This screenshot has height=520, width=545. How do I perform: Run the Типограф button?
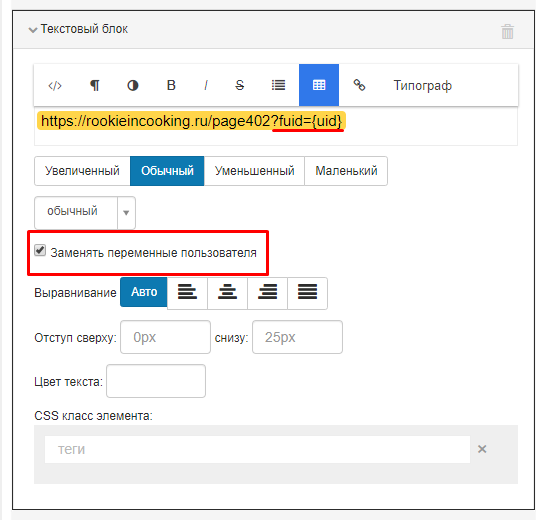[x=422, y=85]
